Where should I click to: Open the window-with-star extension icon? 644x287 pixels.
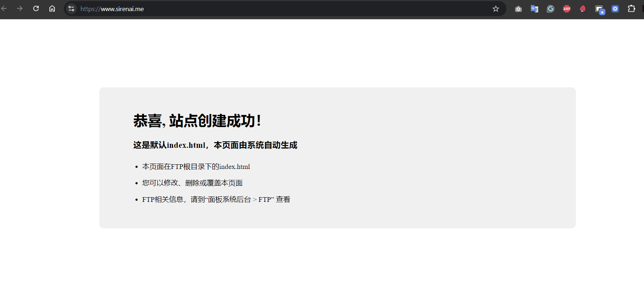pyautogui.click(x=600, y=10)
